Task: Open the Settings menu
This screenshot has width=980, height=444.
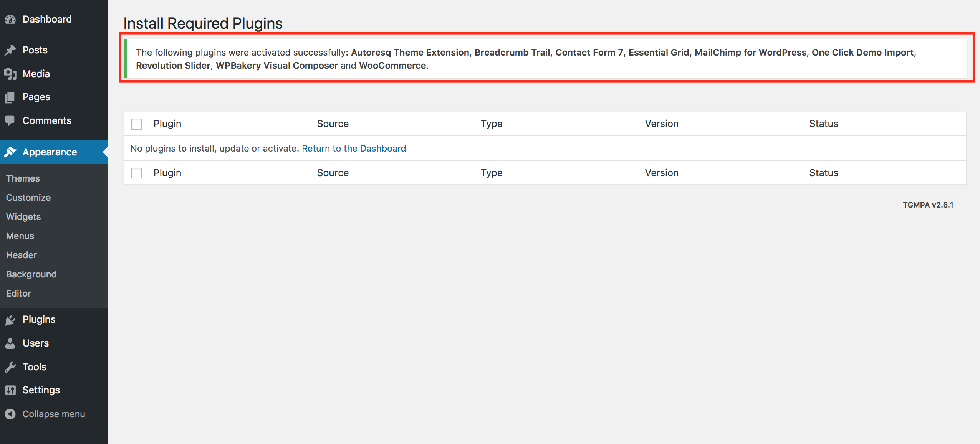Action: point(54,390)
